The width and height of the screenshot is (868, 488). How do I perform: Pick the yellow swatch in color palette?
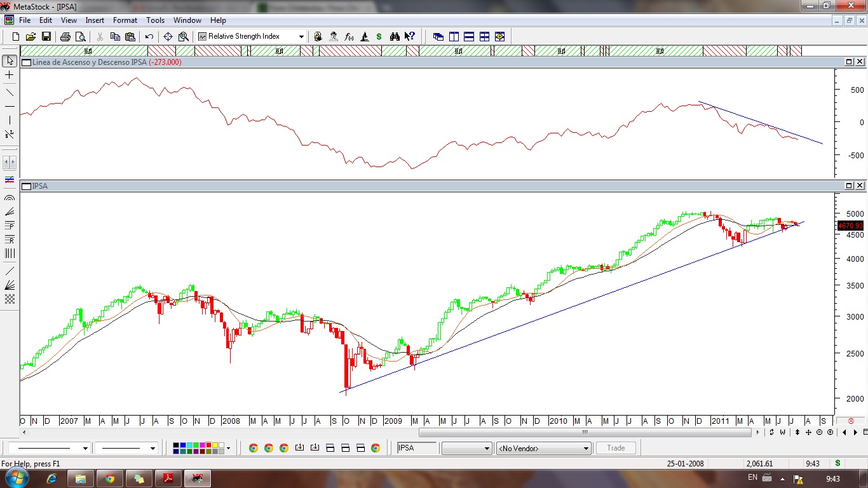(x=214, y=445)
